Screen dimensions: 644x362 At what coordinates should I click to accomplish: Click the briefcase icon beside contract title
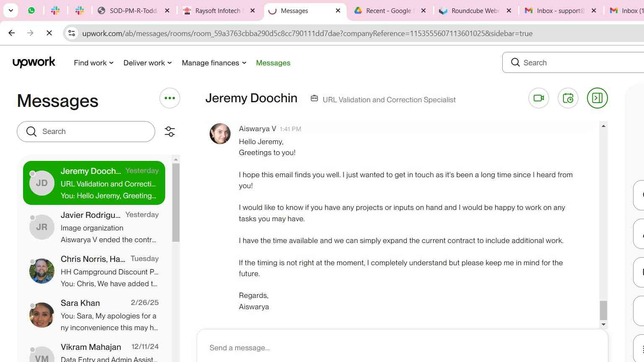(x=314, y=98)
